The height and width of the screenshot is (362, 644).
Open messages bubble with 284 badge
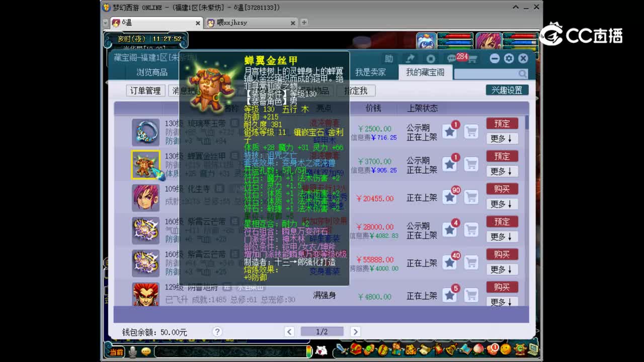click(x=451, y=59)
